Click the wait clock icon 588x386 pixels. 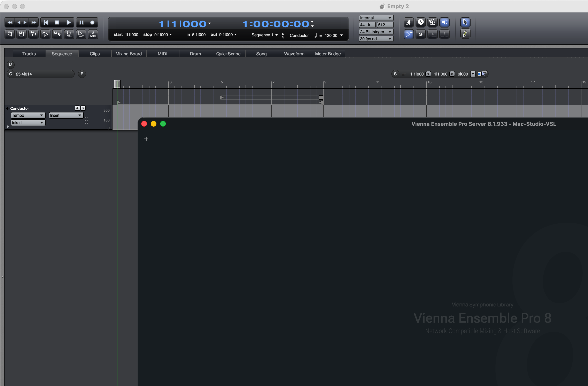pos(420,22)
